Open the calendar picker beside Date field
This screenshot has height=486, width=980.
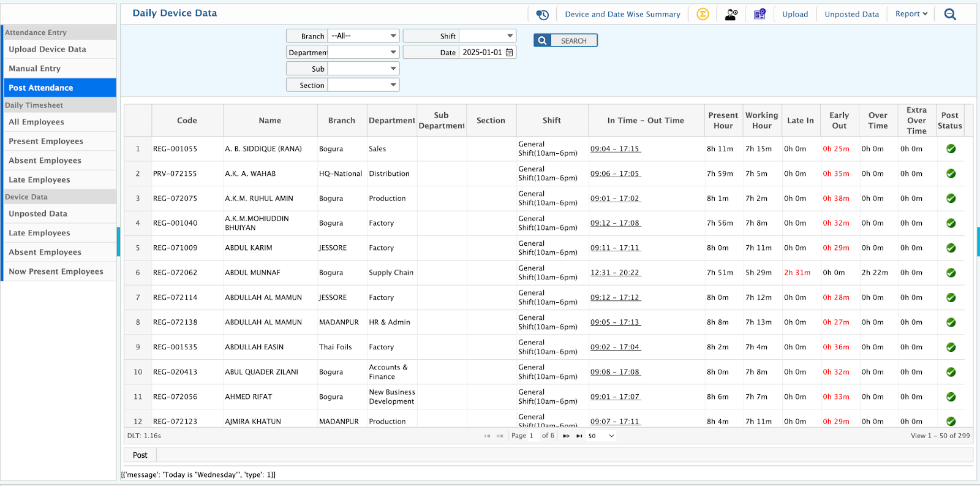point(510,53)
